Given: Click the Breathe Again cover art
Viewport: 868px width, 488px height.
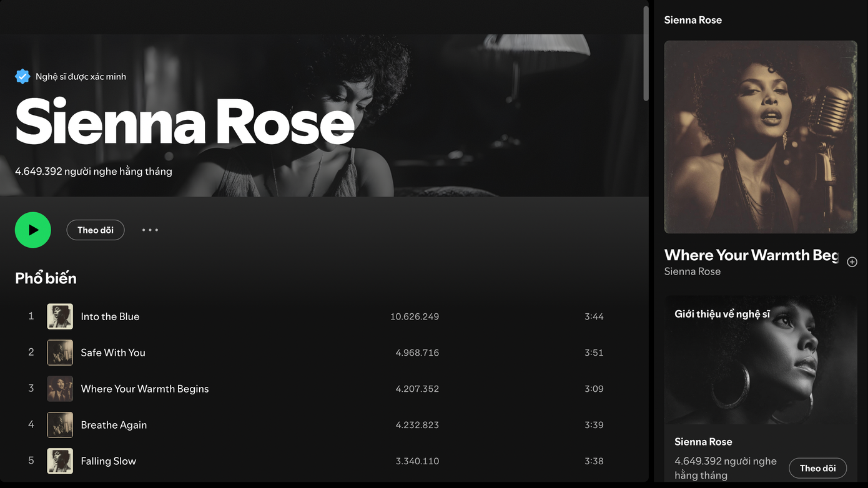Looking at the screenshot, I should [60, 425].
